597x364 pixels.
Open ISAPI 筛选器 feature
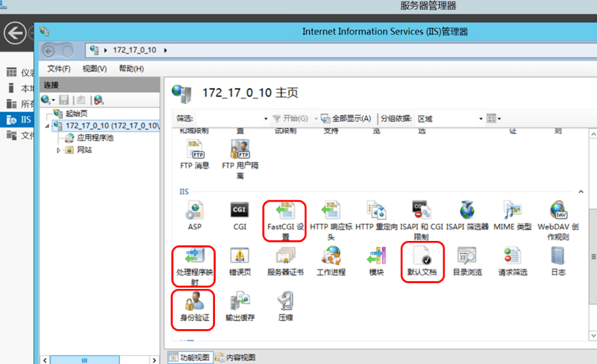coord(467,215)
